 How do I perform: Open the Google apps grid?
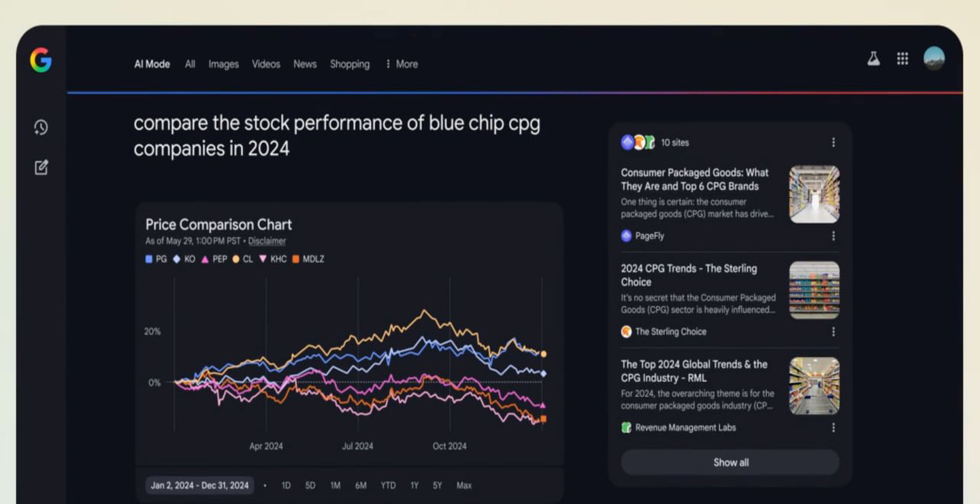pyautogui.click(x=902, y=59)
